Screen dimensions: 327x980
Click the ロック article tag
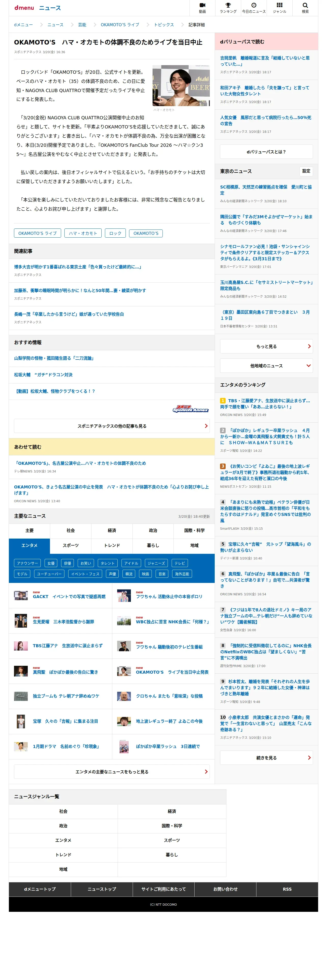click(115, 233)
